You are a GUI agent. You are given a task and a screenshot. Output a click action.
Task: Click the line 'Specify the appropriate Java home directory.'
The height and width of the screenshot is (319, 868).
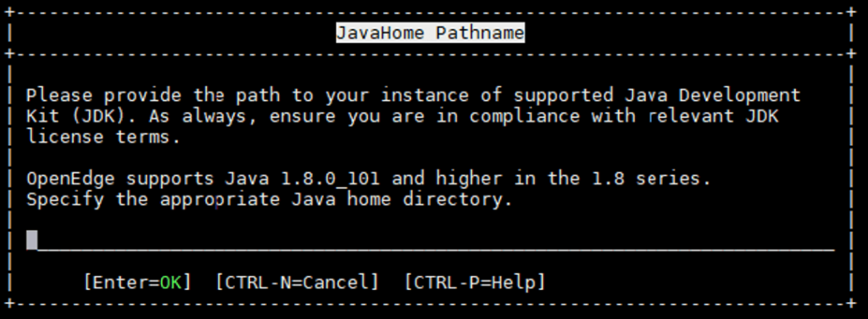point(270,199)
